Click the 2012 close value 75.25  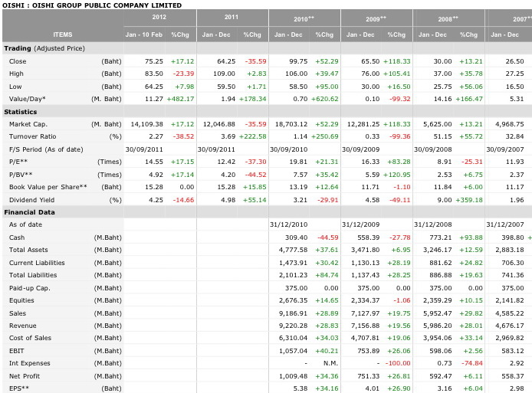click(154, 61)
